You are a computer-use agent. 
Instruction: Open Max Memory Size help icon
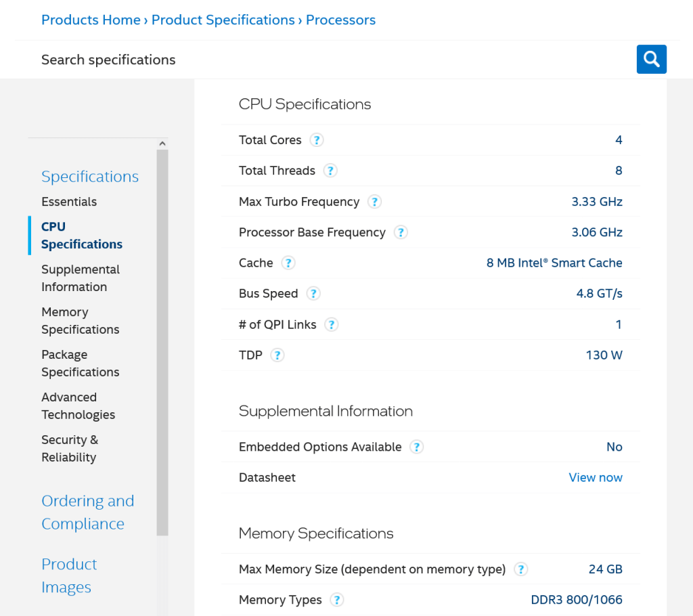coord(520,569)
